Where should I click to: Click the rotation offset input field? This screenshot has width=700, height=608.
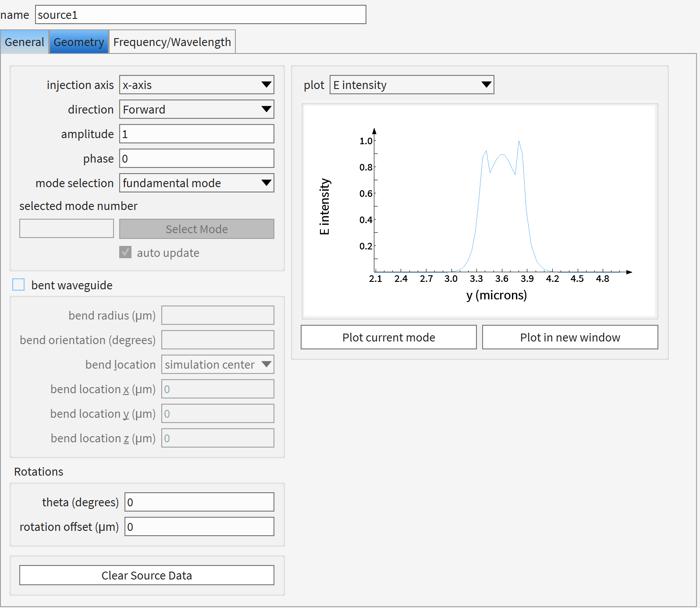199,527
